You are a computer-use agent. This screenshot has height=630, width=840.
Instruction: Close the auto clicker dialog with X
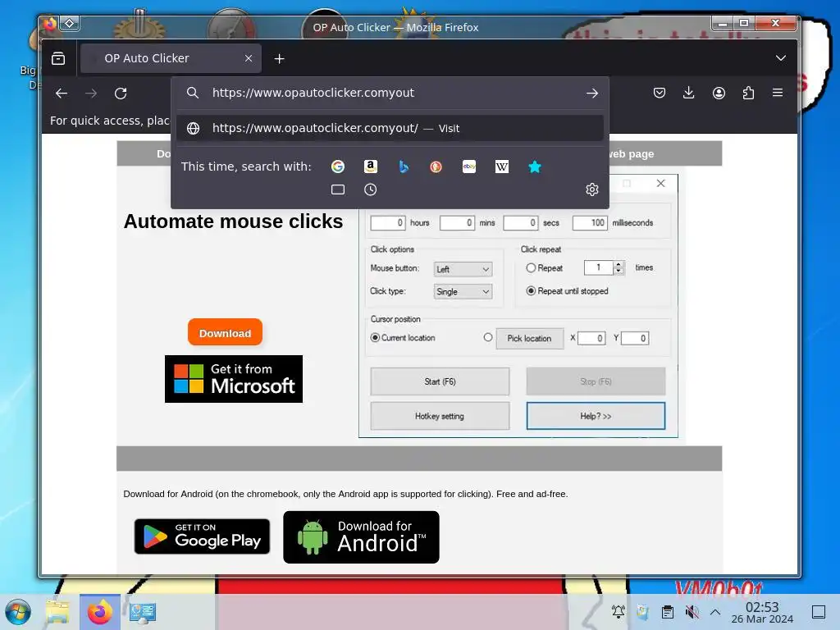[x=661, y=183]
